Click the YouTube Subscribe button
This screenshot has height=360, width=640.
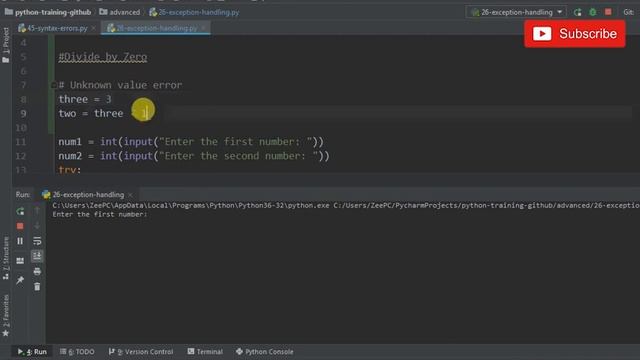tap(575, 34)
